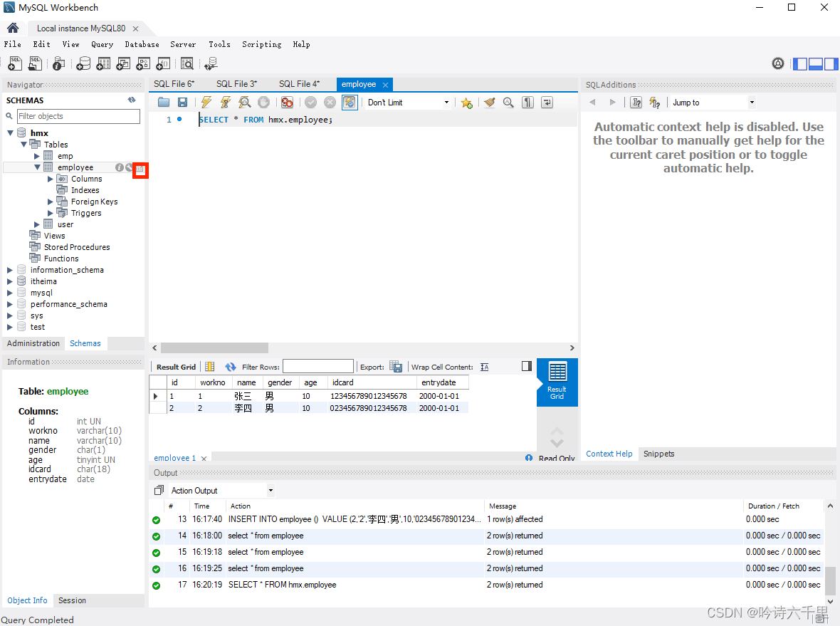Screen dimensions: 840x626
Task: Toggle result set side panel icon
Action: coord(527,366)
